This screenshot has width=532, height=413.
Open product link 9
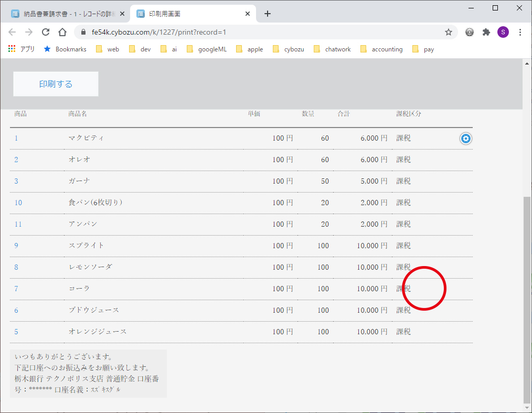click(x=16, y=246)
